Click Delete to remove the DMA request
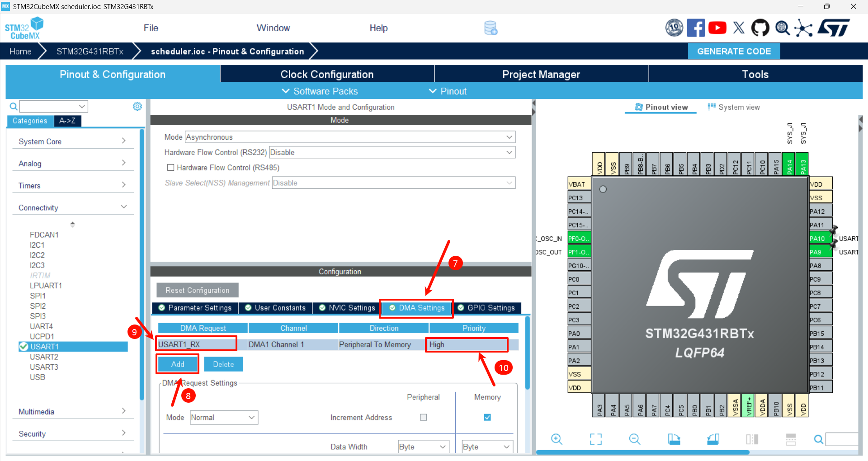Image resolution: width=868 pixels, height=461 pixels. 223,364
